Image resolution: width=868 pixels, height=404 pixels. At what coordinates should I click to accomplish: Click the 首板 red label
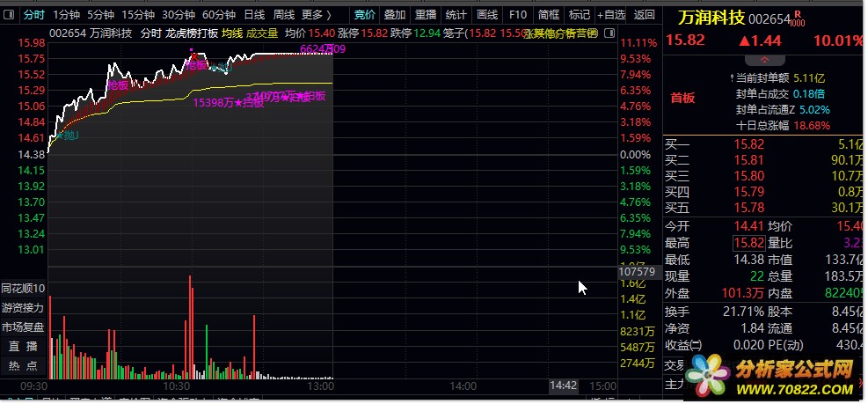coord(682,98)
